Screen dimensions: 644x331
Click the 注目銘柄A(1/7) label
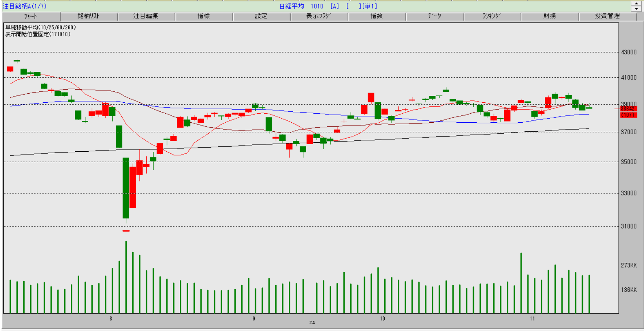pyautogui.click(x=25, y=6)
